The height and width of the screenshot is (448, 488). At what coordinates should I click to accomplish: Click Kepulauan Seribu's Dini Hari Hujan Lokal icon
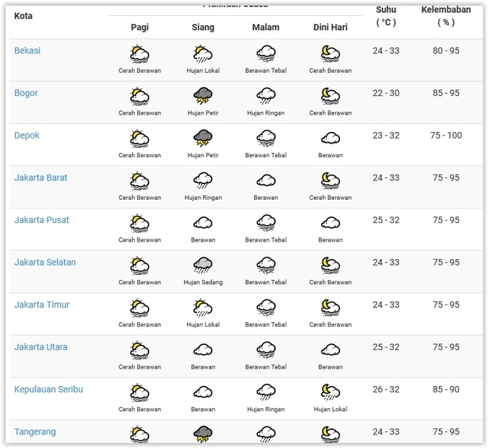pyautogui.click(x=331, y=392)
